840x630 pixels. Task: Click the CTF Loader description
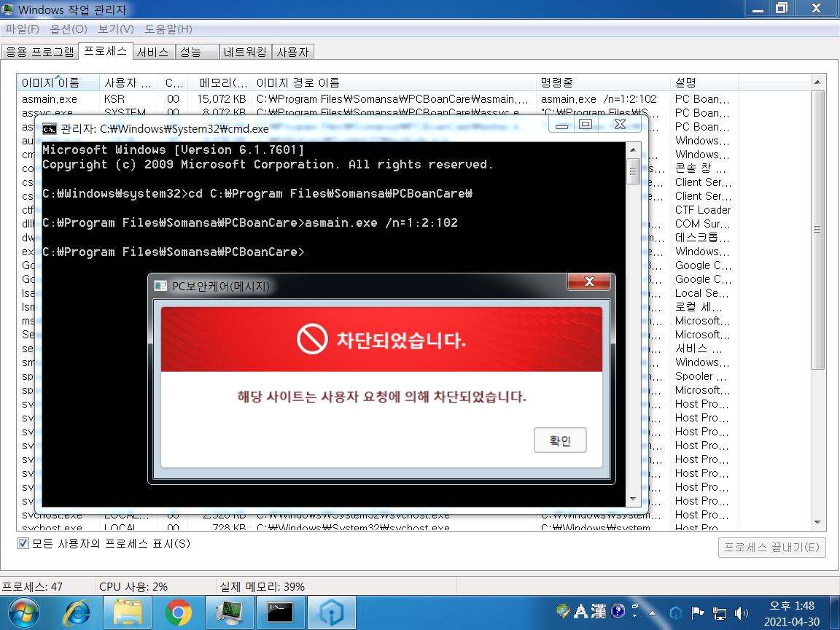tap(703, 210)
